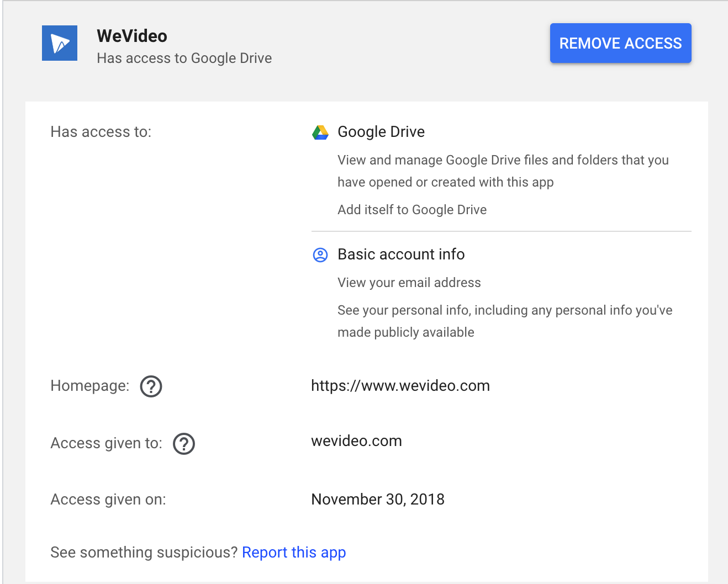Click the Google Drive triangle icon
728x584 pixels.
click(320, 132)
